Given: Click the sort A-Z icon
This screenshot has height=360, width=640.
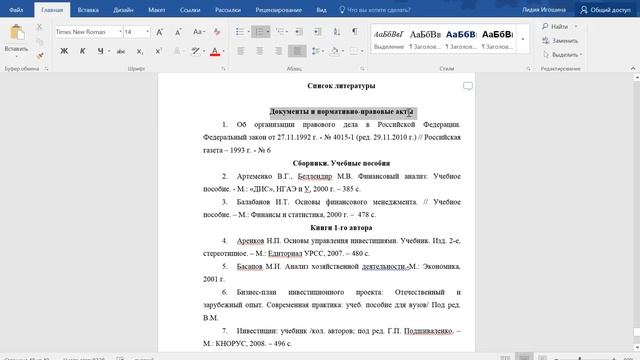Looking at the screenshot, I should click(337, 32).
